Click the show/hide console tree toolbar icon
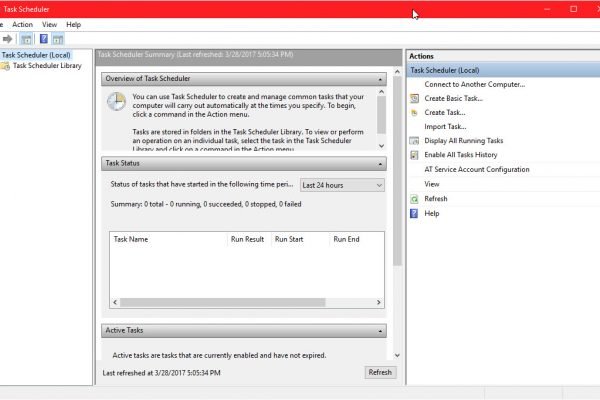 click(x=26, y=39)
